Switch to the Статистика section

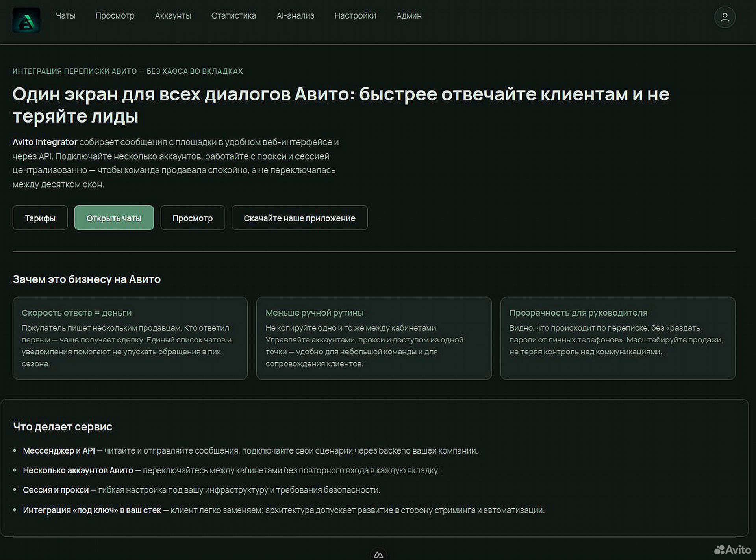(x=233, y=16)
